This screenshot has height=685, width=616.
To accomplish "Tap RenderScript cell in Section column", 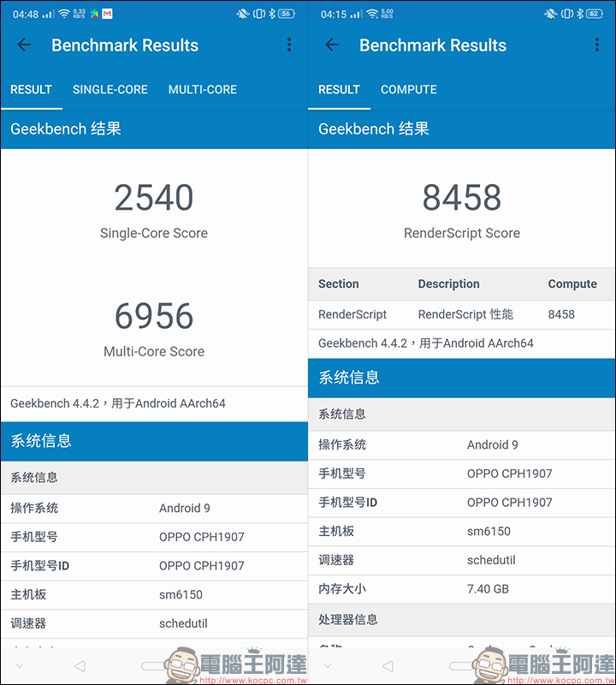I will (x=352, y=314).
